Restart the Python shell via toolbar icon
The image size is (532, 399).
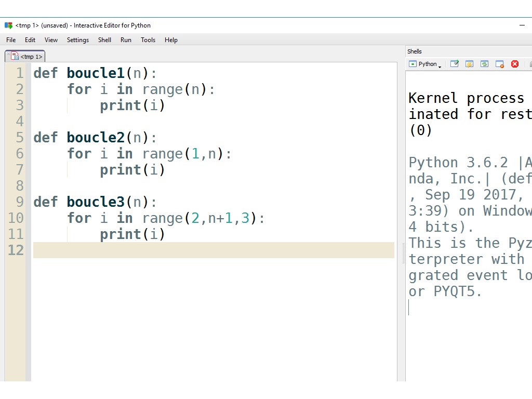pyautogui.click(x=485, y=64)
